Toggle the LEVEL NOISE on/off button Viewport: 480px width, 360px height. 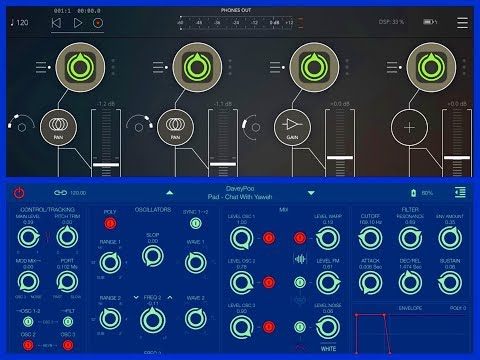(300, 327)
